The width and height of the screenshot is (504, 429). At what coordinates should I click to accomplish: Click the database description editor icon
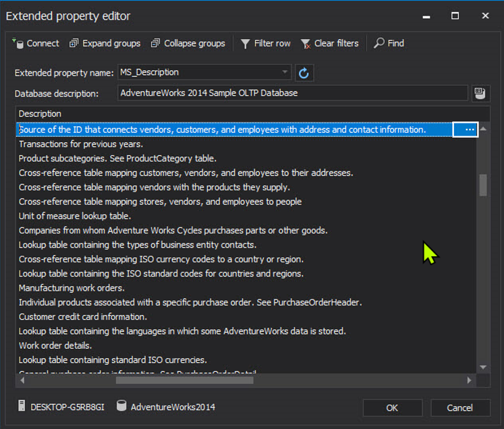click(x=480, y=93)
